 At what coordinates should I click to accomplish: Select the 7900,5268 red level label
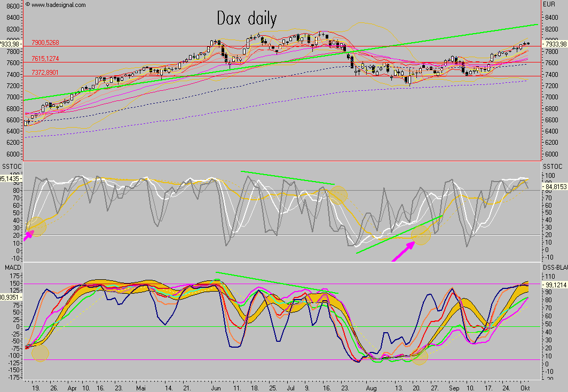pos(44,42)
